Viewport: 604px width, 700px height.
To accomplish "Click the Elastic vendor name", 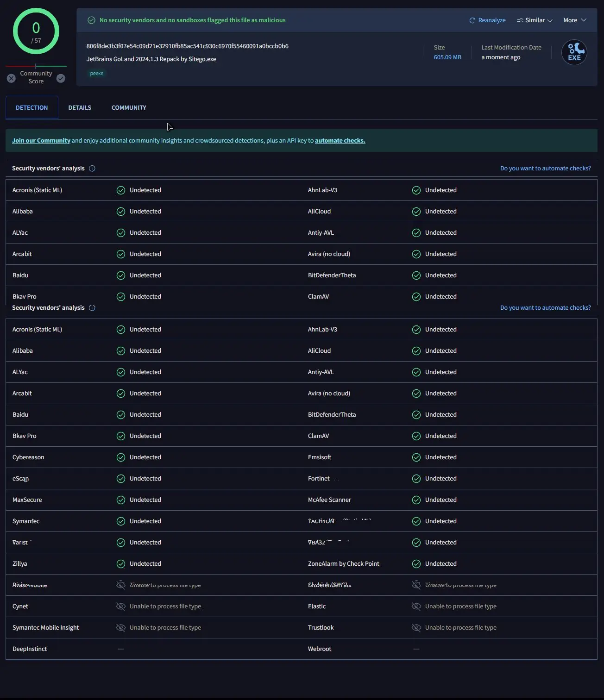I will coord(317,606).
